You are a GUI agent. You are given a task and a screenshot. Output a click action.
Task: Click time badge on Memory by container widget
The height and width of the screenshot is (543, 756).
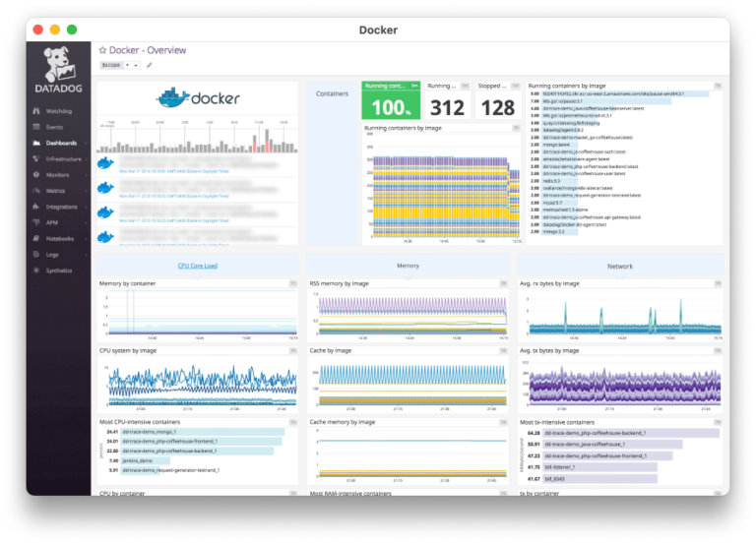pos(292,283)
